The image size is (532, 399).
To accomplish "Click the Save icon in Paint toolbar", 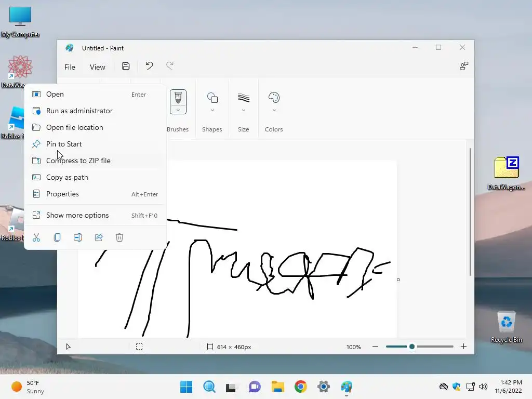I will coord(126,66).
